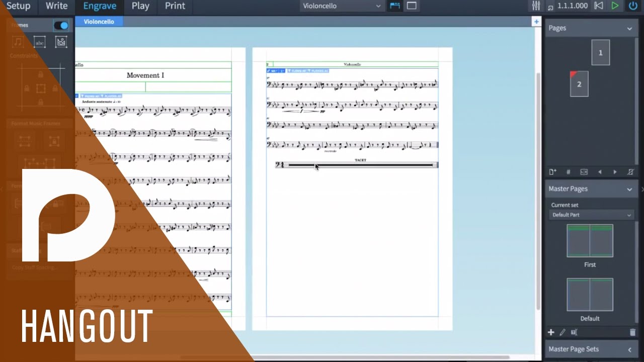Open the Default Part master page set dropdown
This screenshot has width=644, height=362.
pos(591,215)
